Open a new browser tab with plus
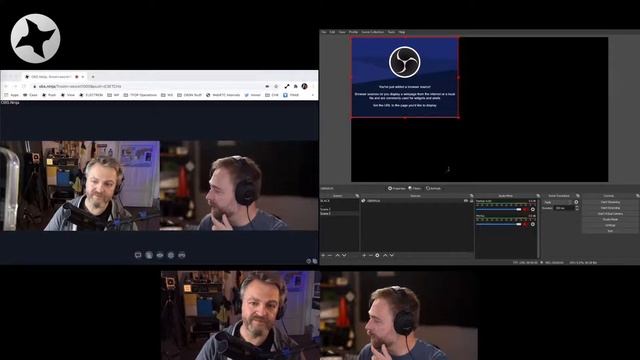640x360 pixels. pos(93,77)
